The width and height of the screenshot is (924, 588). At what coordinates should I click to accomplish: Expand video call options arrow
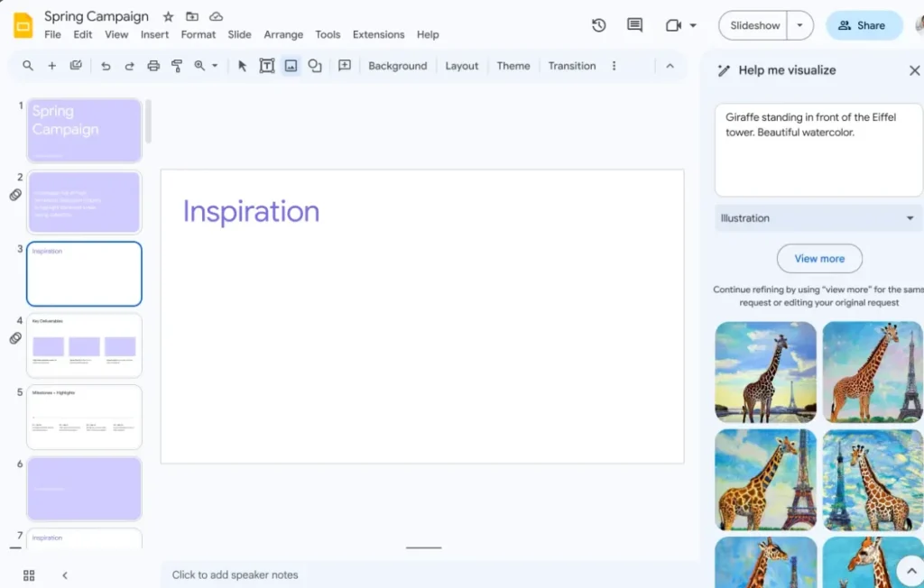693,25
